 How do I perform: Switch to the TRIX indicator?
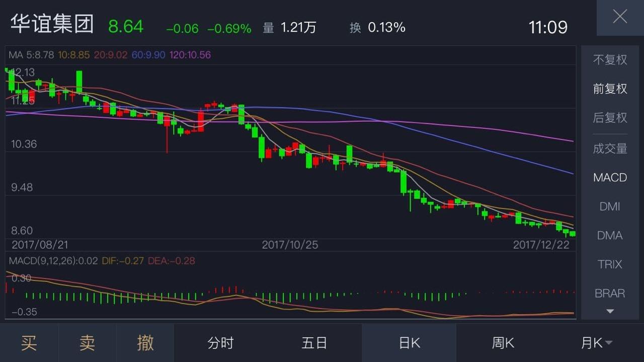610,264
